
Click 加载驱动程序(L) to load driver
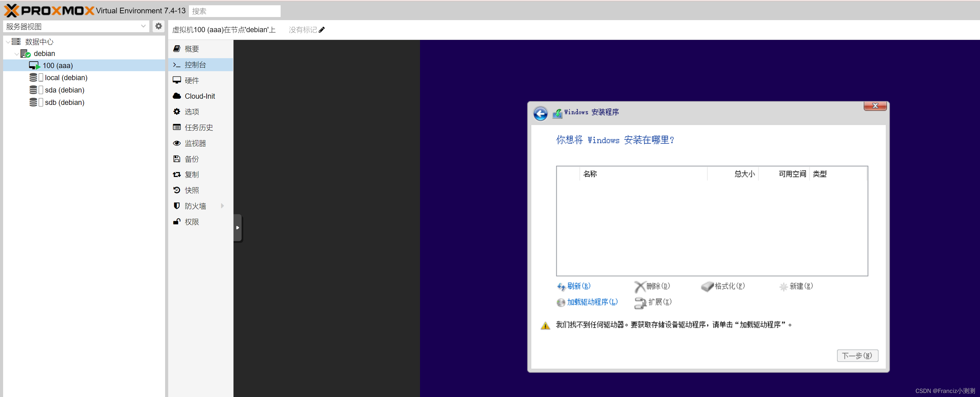pos(587,302)
